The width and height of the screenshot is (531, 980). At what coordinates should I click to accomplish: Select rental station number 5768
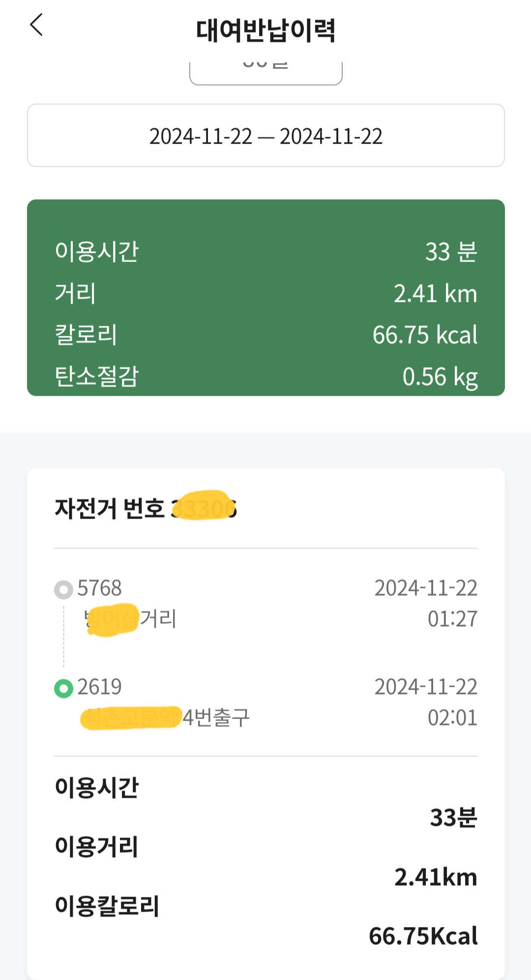pyautogui.click(x=99, y=588)
